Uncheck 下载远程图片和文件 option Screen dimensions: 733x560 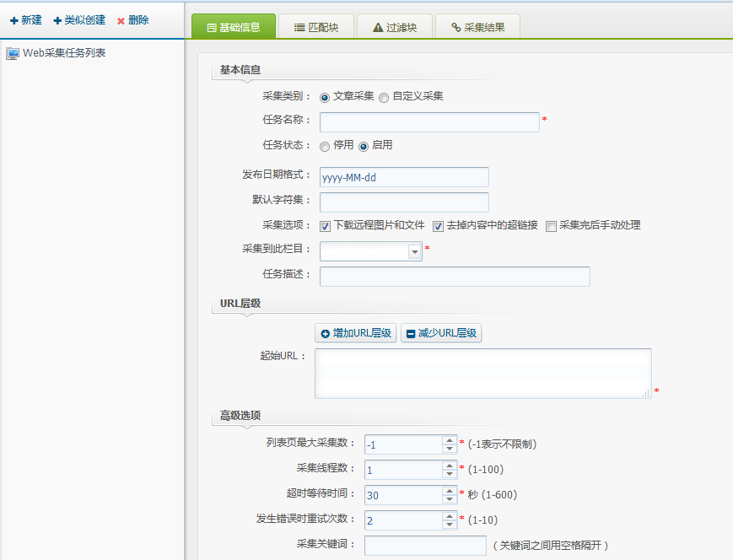(325, 227)
